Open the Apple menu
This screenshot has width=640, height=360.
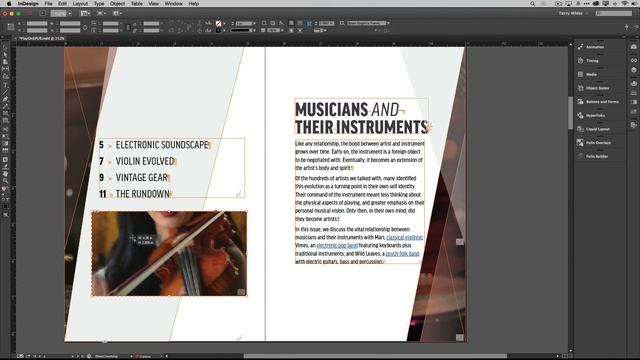coord(9,4)
